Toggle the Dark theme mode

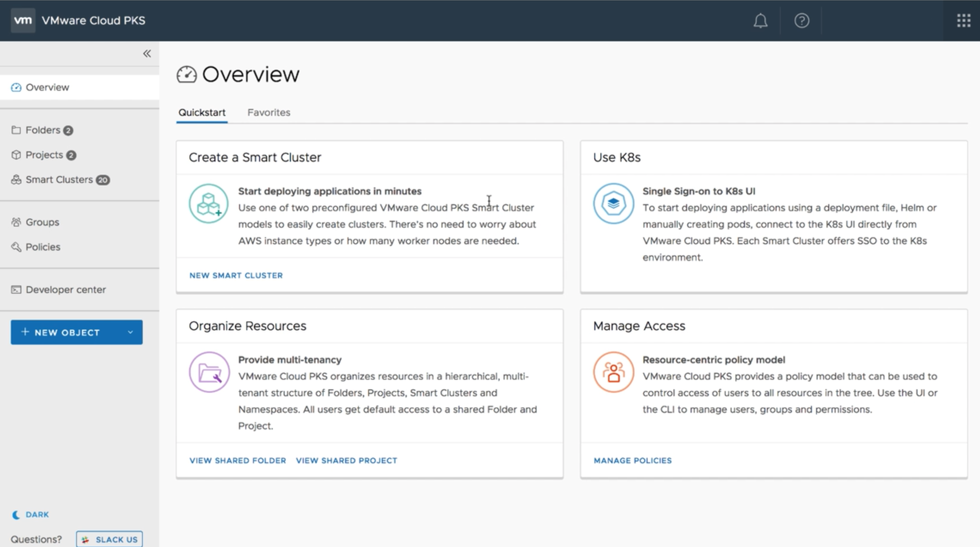31,514
